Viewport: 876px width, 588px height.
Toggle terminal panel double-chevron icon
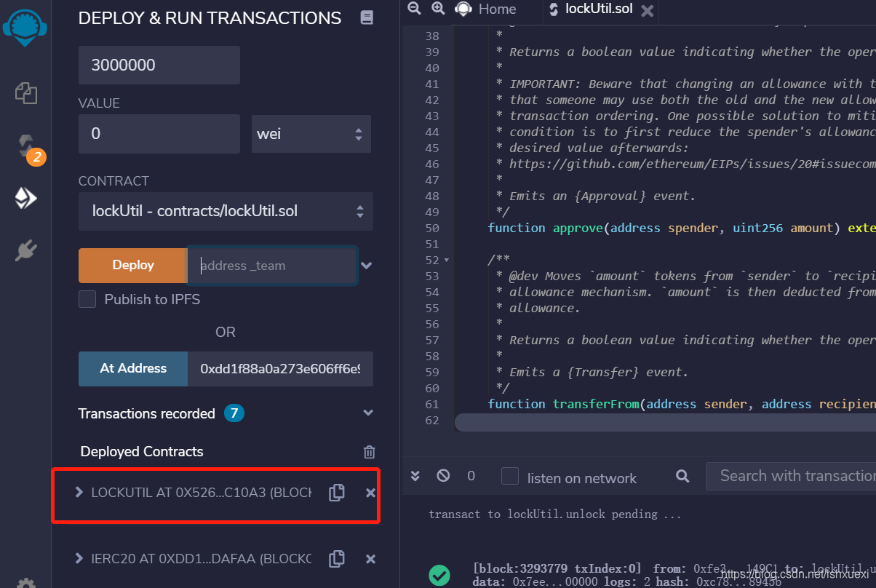[x=415, y=476]
